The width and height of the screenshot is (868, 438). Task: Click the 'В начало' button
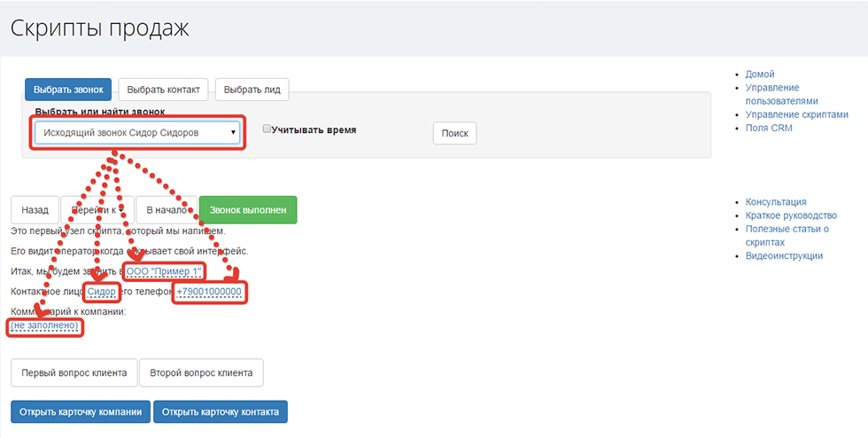(166, 210)
